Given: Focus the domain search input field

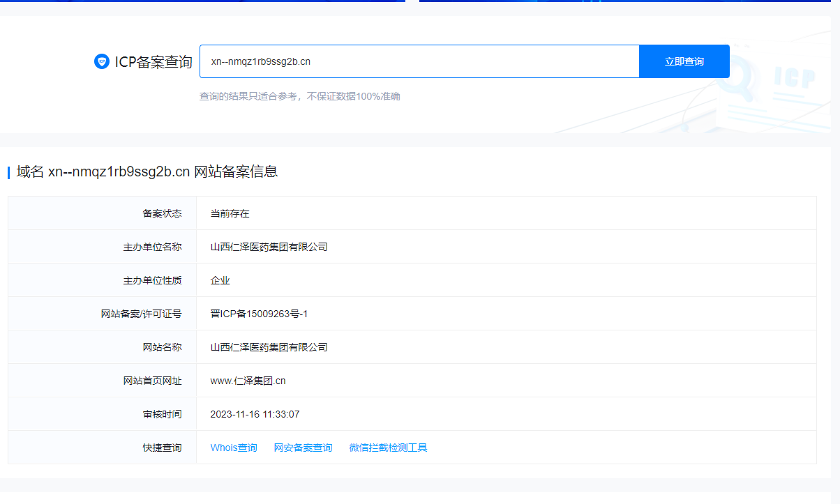Looking at the screenshot, I should [419, 61].
